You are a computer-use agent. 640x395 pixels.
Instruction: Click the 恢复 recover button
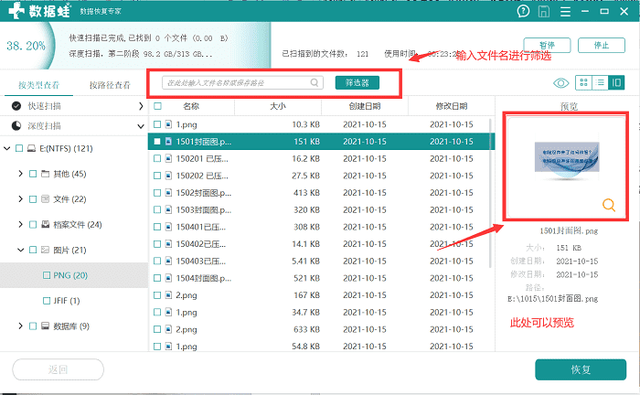coord(580,370)
